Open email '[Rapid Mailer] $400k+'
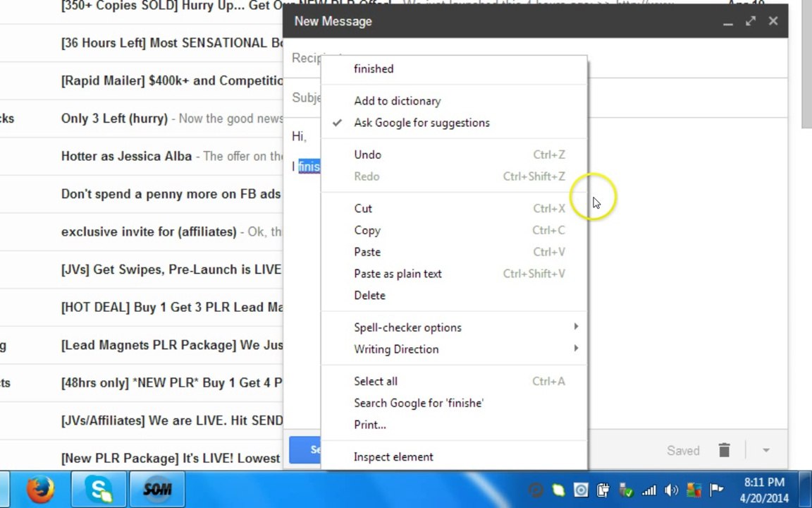This screenshot has height=508, width=812. 141,81
